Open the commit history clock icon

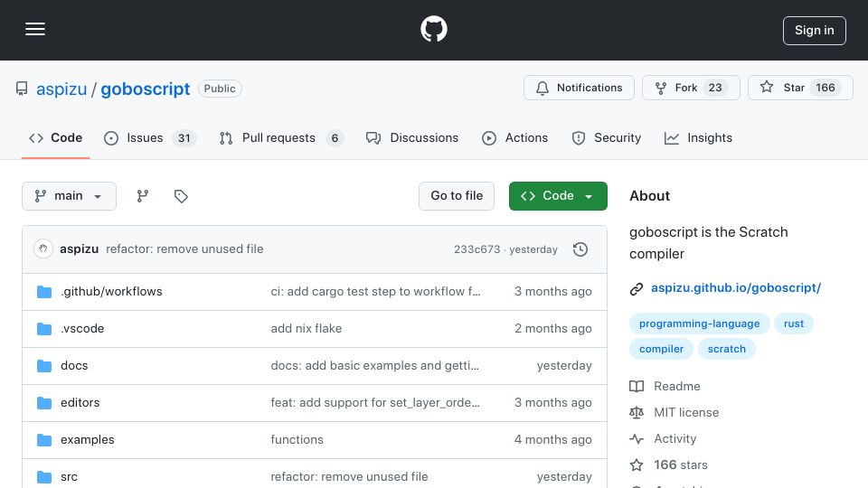[580, 249]
